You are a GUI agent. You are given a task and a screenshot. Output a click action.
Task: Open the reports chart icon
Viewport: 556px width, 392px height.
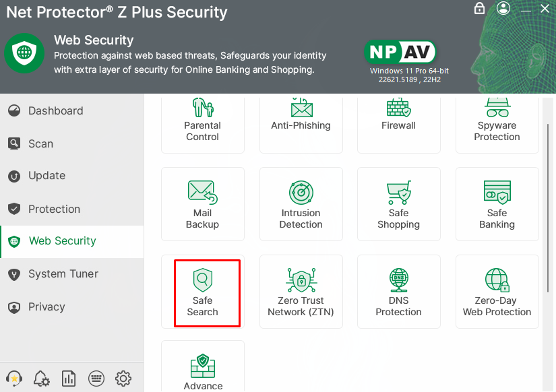coord(68,378)
